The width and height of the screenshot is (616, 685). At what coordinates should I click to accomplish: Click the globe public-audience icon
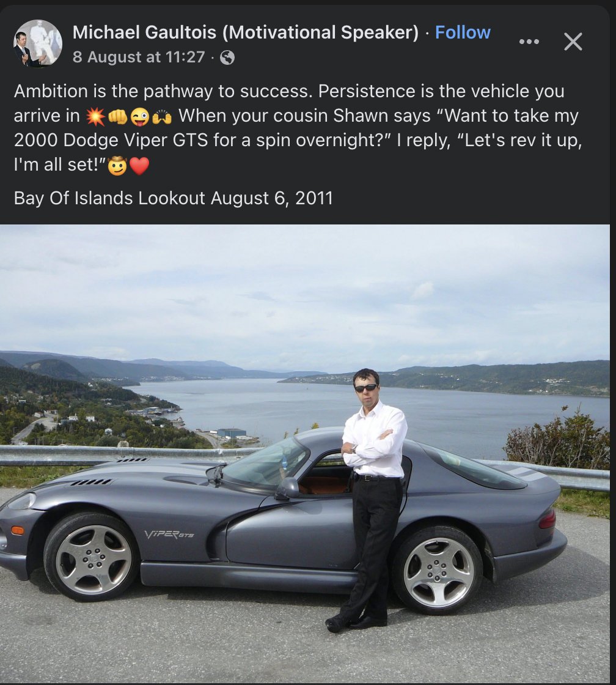point(227,57)
